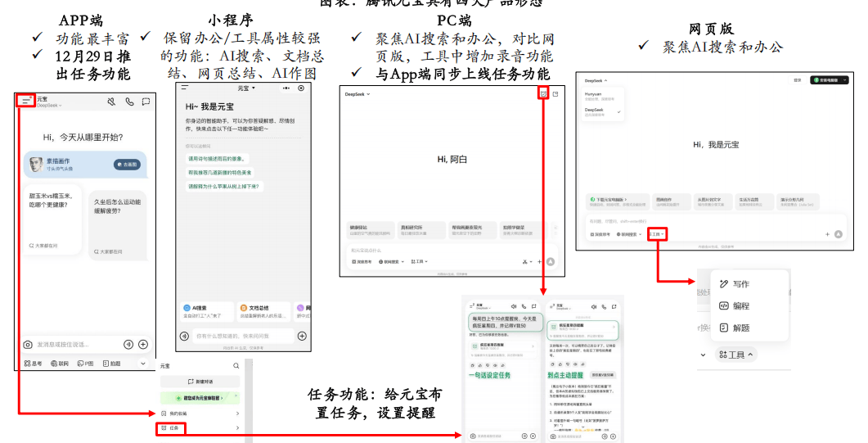Open the 工具 dropdown in the web version
The image size is (868, 443).
657,234
